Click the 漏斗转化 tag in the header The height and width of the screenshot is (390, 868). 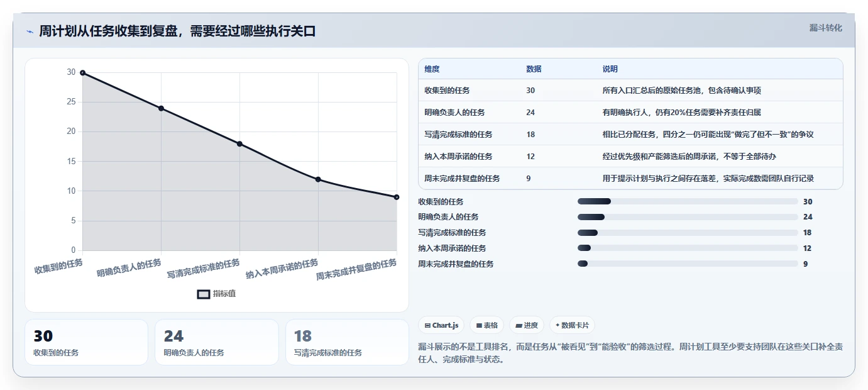coord(825,28)
